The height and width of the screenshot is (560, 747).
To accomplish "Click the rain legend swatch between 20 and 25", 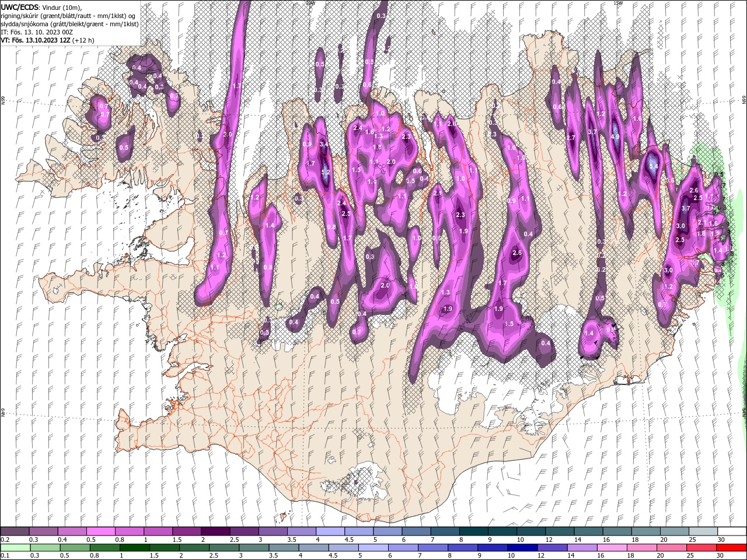I will [673, 548].
